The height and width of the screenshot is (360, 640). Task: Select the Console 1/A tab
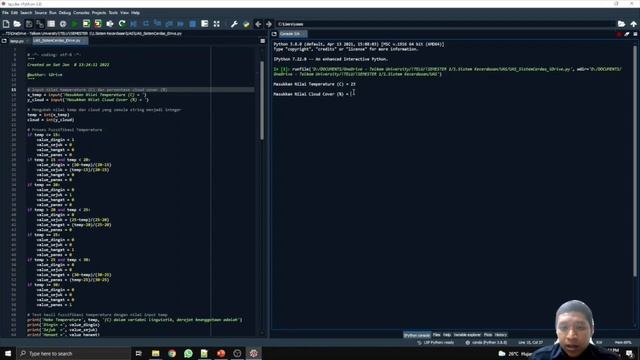[x=292, y=34]
